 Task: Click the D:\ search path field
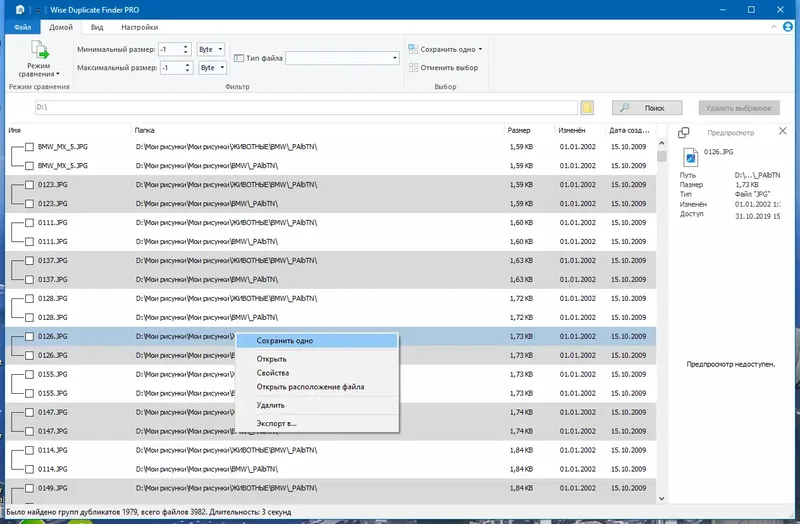[306, 108]
